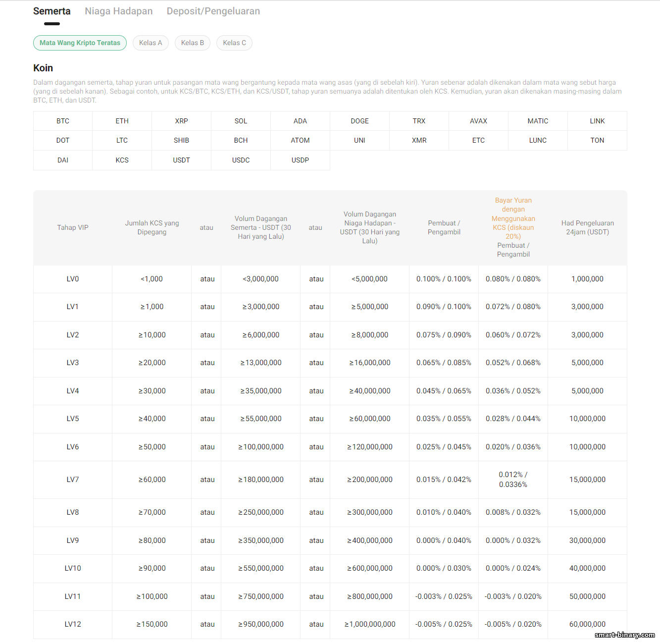Click the SOL coin cell
This screenshot has width=660, height=644.
pos(241,121)
